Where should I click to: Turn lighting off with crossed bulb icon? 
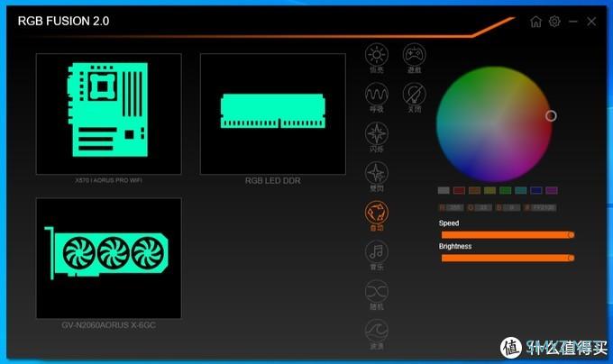coord(414,94)
